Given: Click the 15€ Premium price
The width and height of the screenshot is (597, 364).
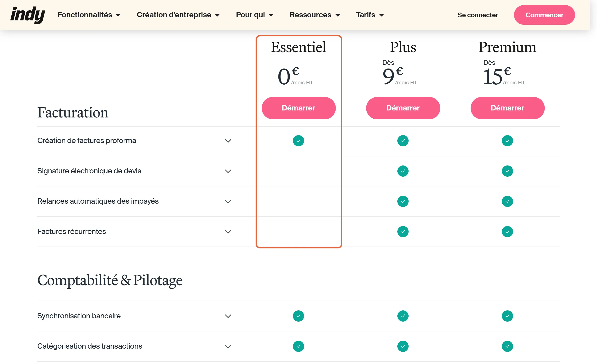Looking at the screenshot, I should tap(504, 76).
